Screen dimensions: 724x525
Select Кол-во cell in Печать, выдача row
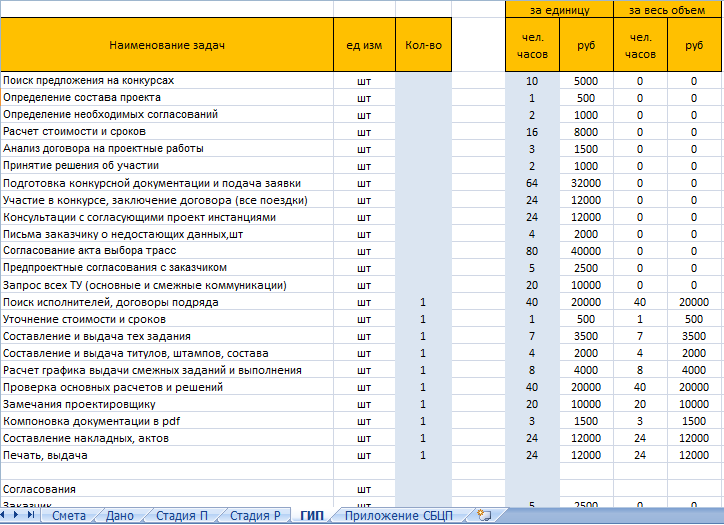[423, 455]
